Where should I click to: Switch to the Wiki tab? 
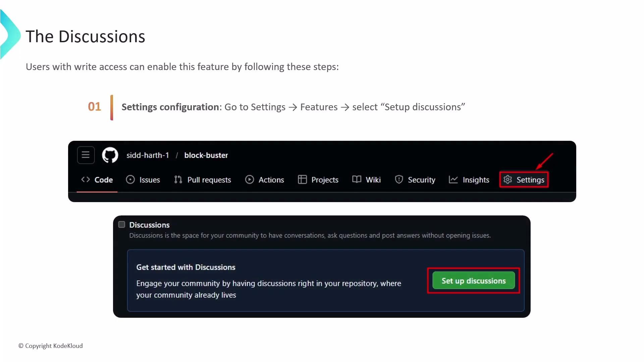(367, 180)
